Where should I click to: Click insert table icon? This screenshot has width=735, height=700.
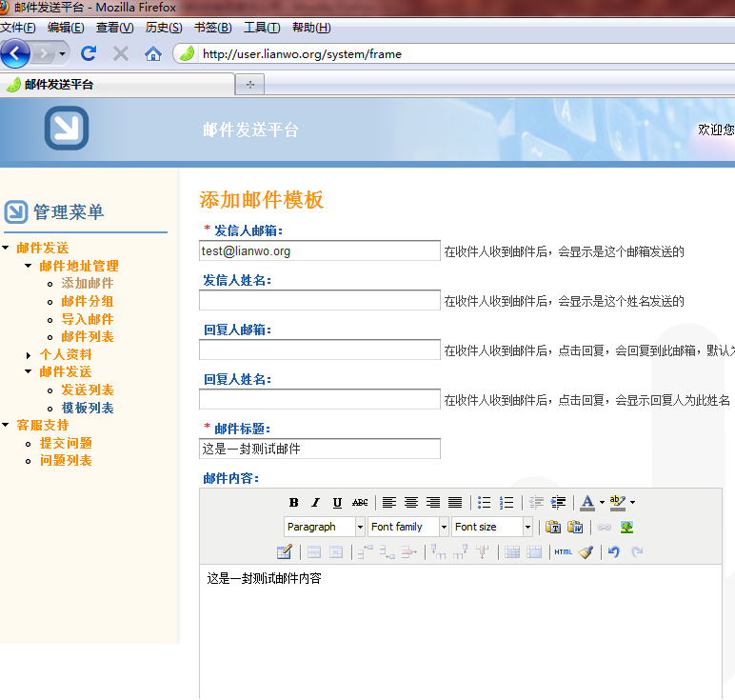click(x=284, y=551)
